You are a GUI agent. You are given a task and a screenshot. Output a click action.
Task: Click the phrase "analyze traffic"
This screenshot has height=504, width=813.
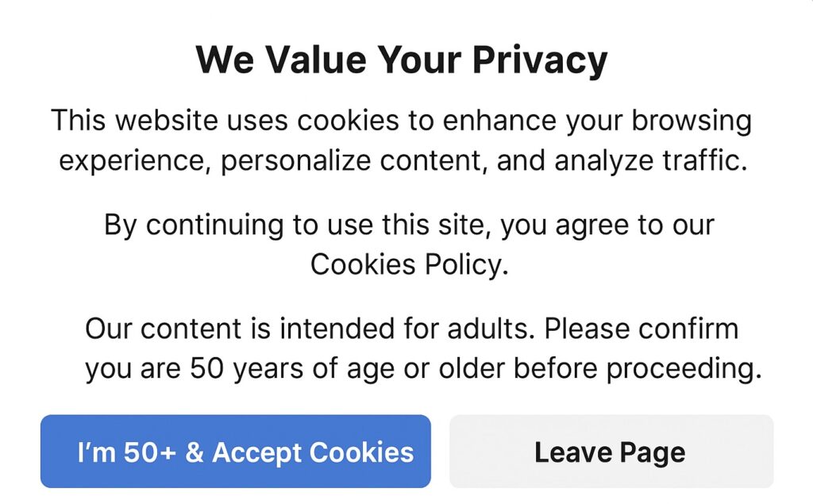click(650, 161)
